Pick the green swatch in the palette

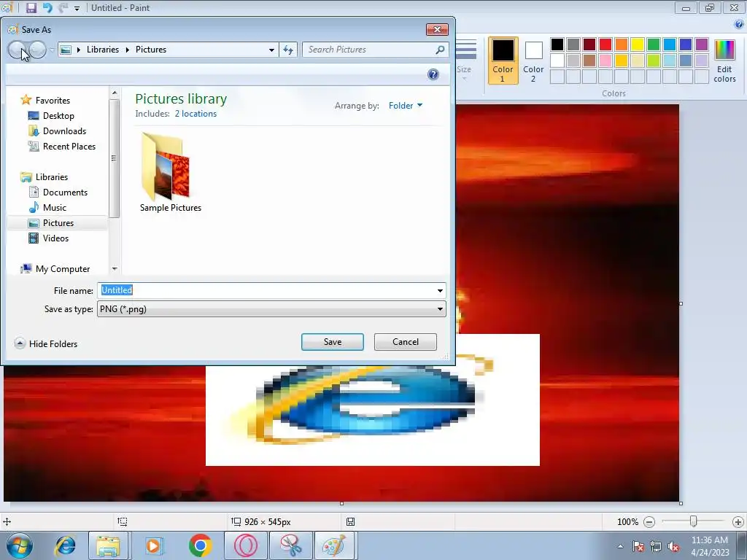click(654, 44)
